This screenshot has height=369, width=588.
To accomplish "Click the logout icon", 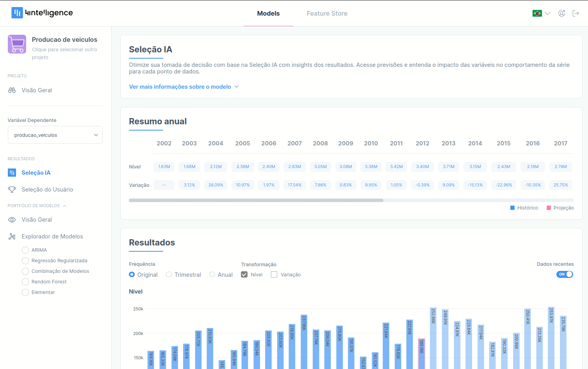I will point(576,13).
